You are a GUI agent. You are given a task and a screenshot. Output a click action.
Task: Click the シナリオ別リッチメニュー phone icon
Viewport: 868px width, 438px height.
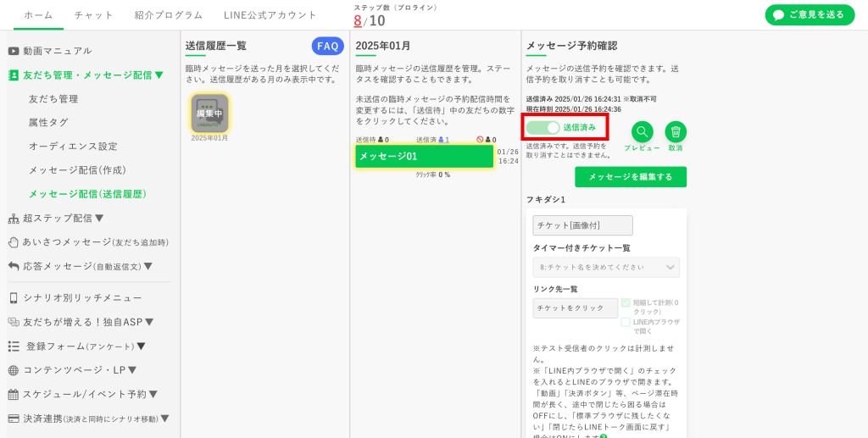14,298
